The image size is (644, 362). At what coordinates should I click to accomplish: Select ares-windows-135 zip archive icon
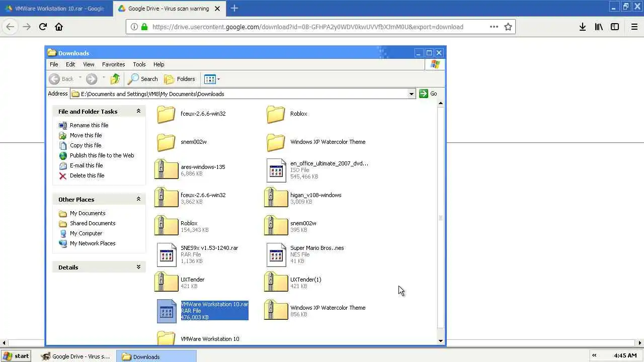point(166,169)
